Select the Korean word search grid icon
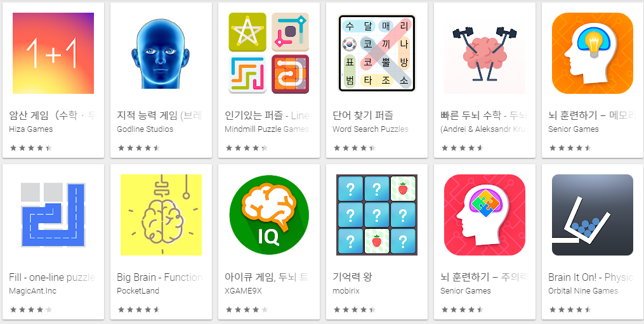The width and height of the screenshot is (644, 324). (x=377, y=53)
